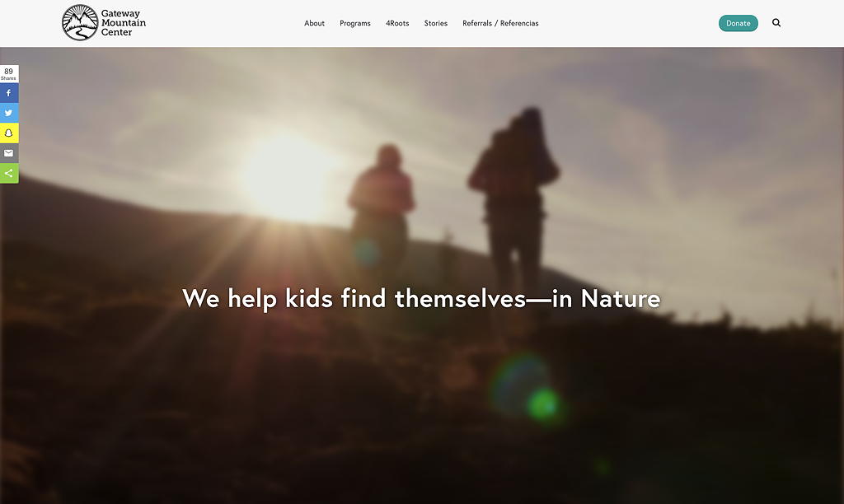
Task: Click the 89 Shares counter
Action: click(8, 73)
